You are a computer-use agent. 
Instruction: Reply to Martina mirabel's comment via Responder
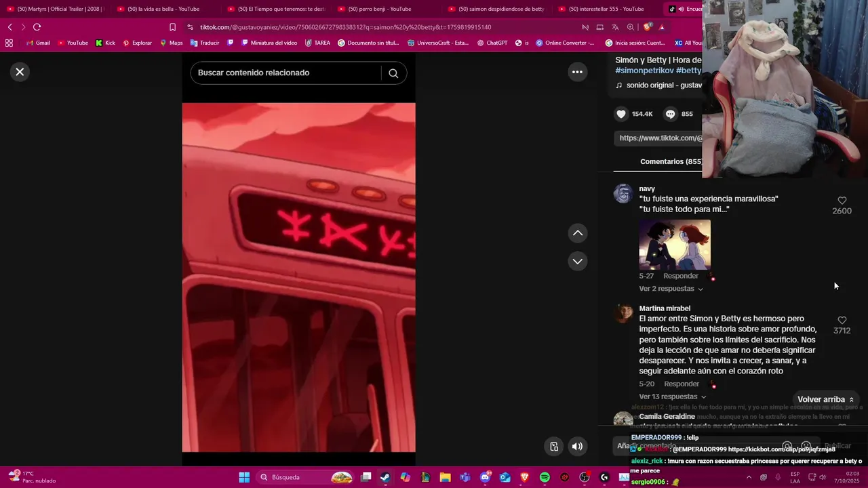pos(682,384)
